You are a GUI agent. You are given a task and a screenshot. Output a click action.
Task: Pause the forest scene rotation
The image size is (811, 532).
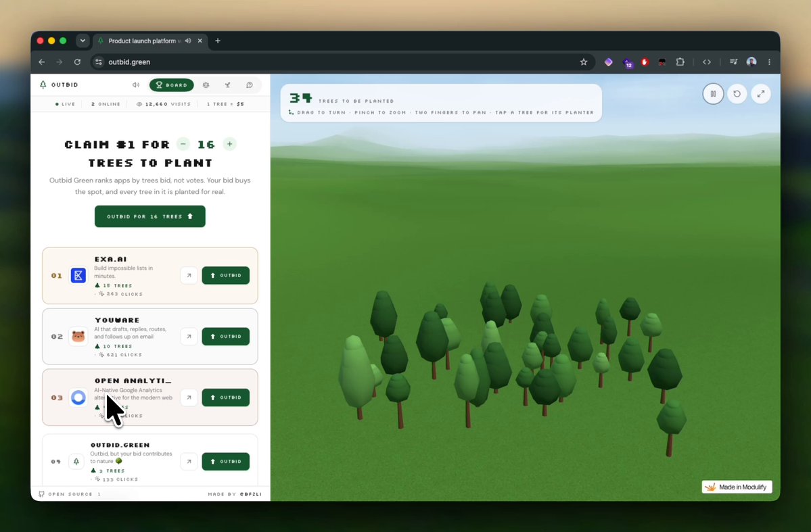(713, 94)
